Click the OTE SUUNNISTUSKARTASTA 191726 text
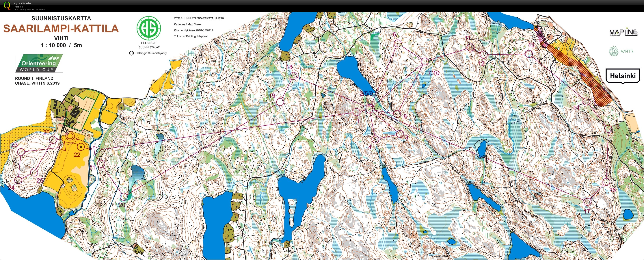This screenshot has width=644, height=260. point(199,18)
